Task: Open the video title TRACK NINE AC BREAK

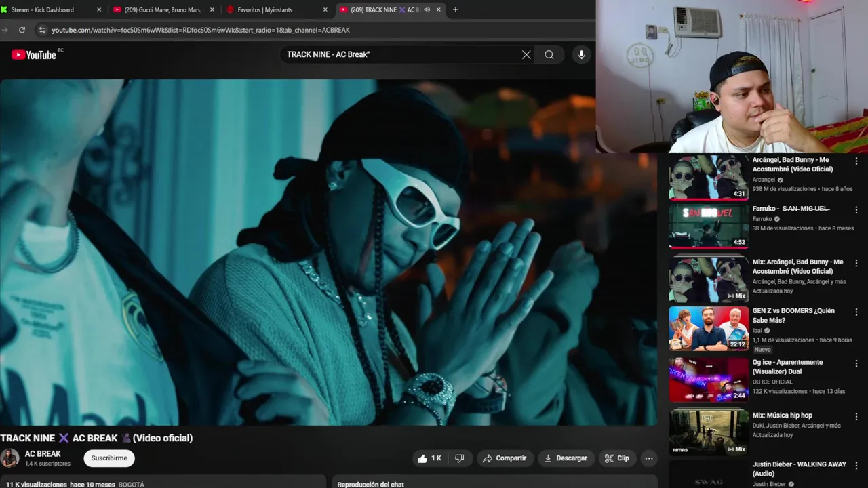Action: [96, 438]
